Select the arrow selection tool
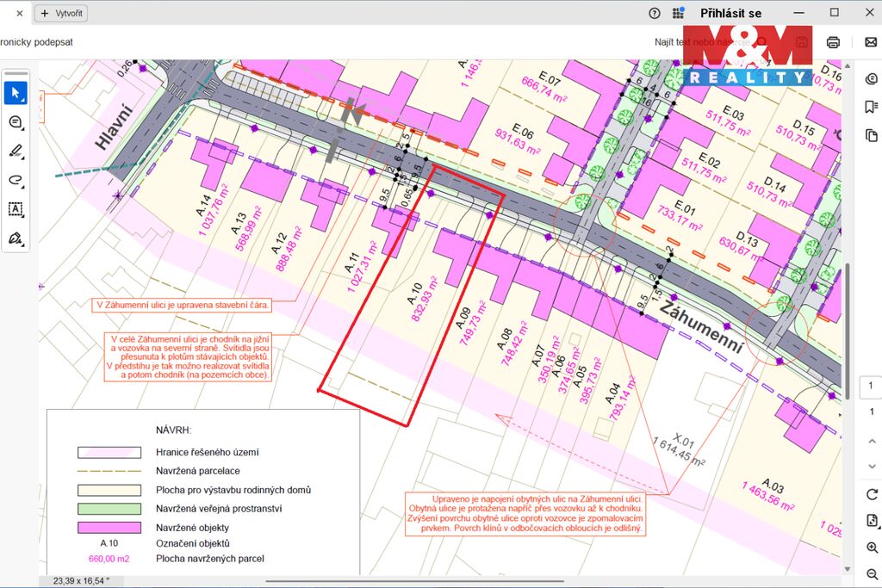The width and height of the screenshot is (882, 588). pyautogui.click(x=16, y=92)
